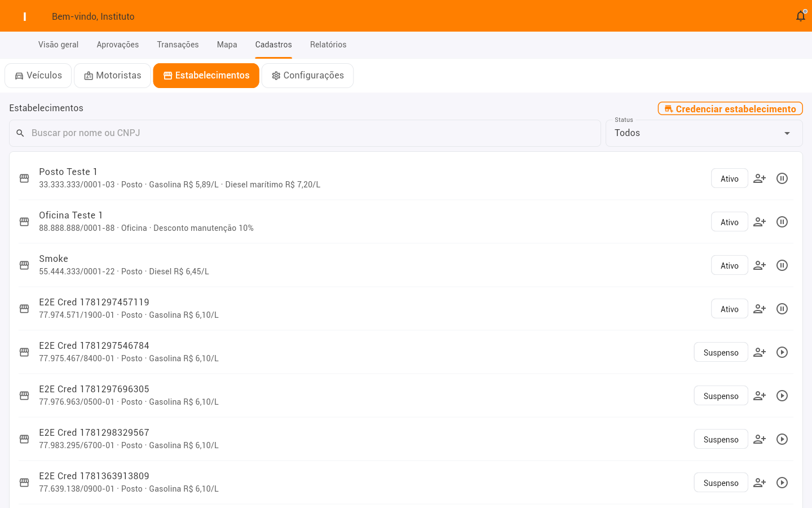The height and width of the screenshot is (508, 812).
Task: Click the search magnifier icon
Action: coord(20,133)
